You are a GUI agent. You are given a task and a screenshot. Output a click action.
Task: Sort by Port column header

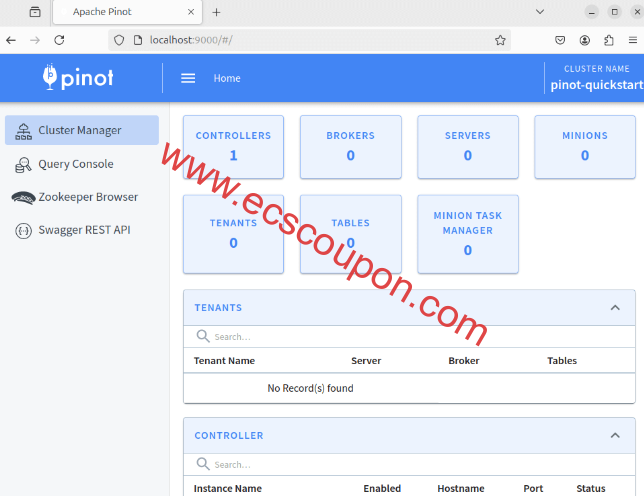coord(533,488)
